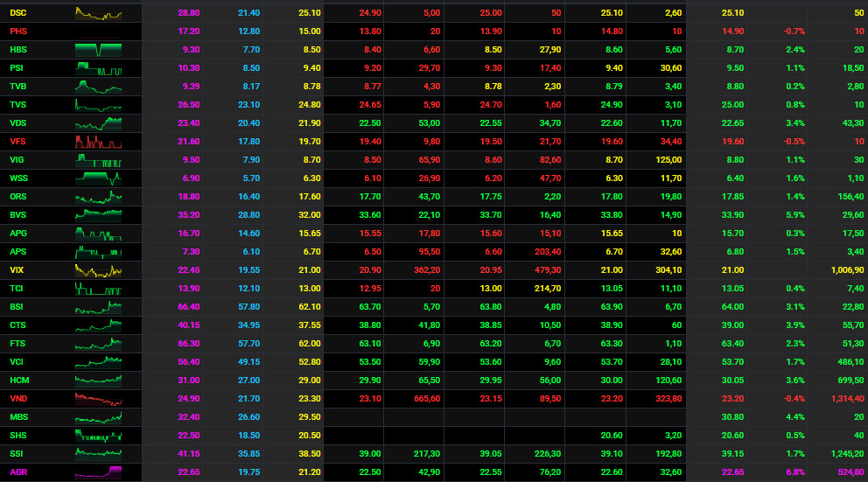The image size is (868, 482).
Task: Click HBS reference price 8.50
Action: pos(311,50)
